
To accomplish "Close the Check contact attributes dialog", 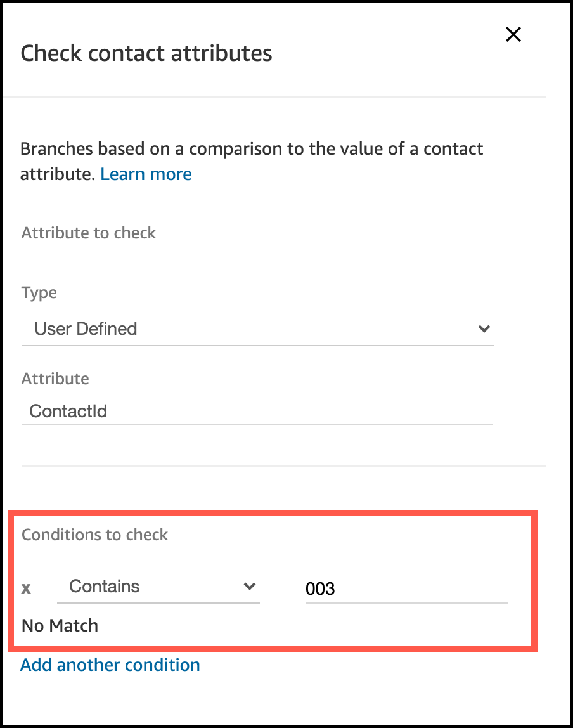I will coord(513,34).
